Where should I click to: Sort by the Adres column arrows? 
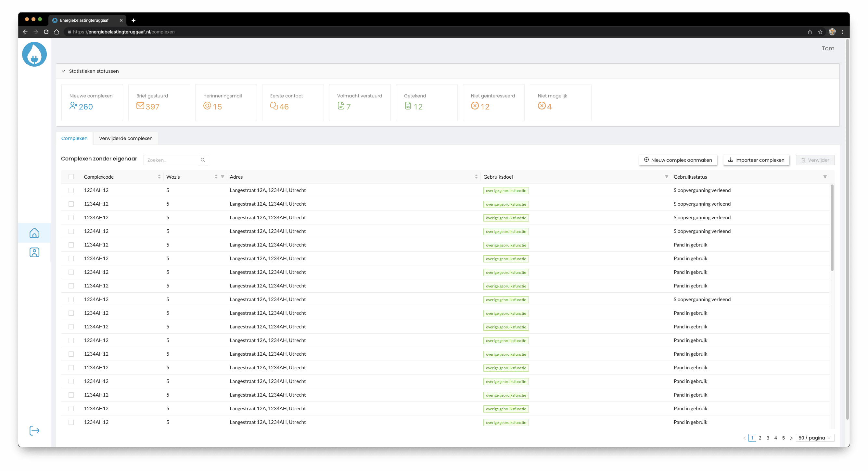pyautogui.click(x=476, y=176)
